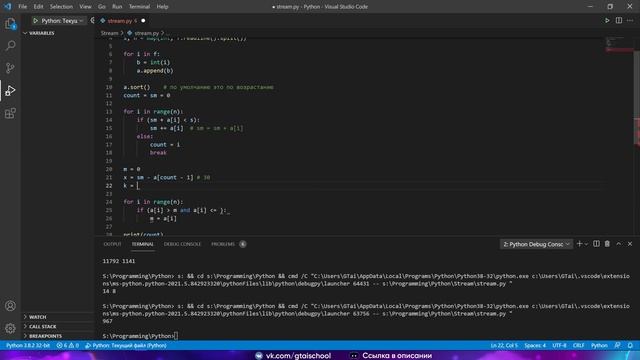This screenshot has width=640, height=360.
Task: Split the editor to the right
Action: 619,20
